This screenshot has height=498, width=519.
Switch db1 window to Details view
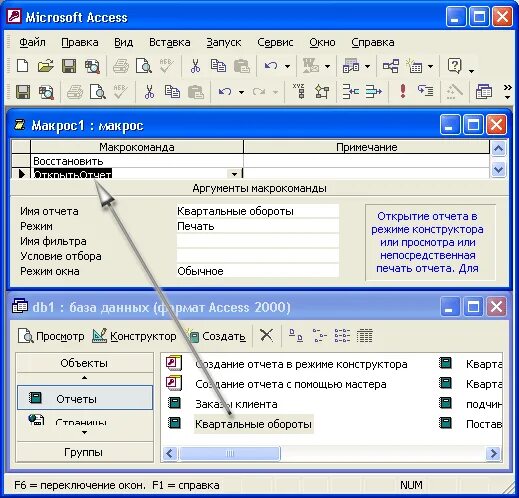point(365,336)
